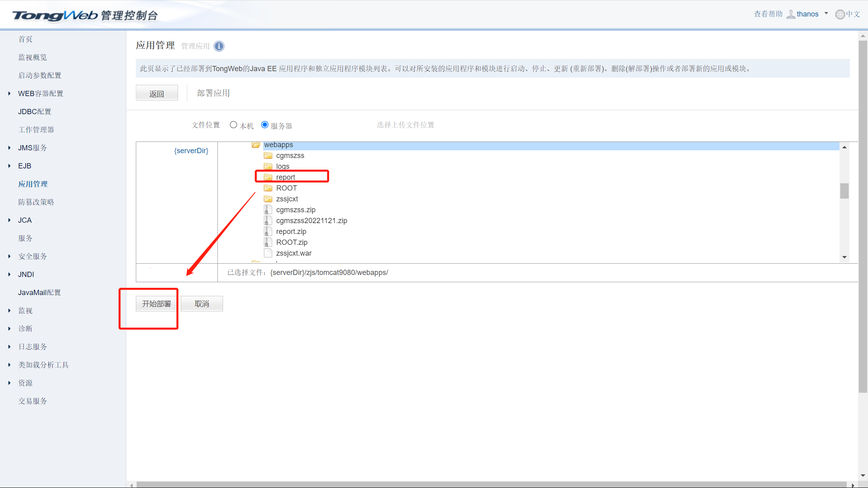Select the ROOT folder icon
This screenshot has width=868, height=488.
268,188
